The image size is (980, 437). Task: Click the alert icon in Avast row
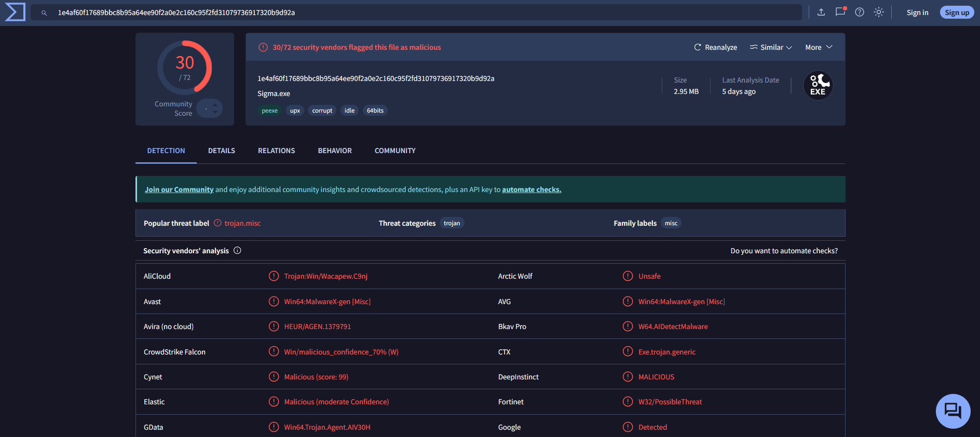coord(274,302)
